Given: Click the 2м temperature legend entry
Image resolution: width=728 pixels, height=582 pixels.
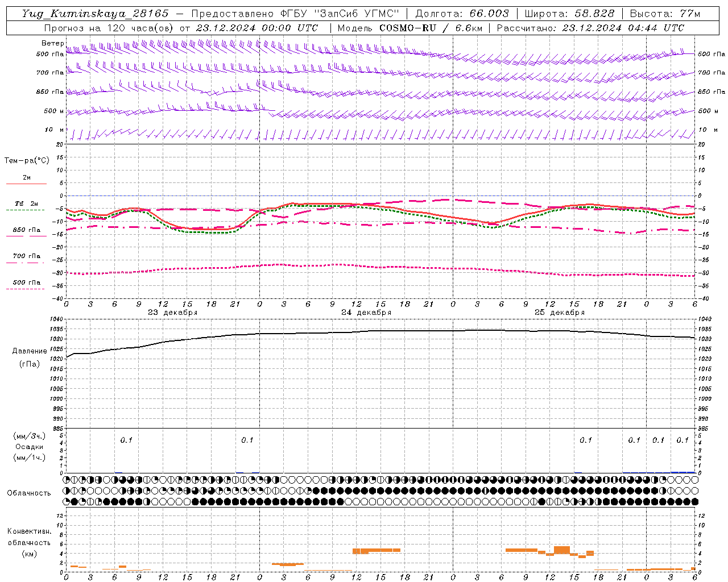Looking at the screenshot, I should pyautogui.click(x=27, y=177).
